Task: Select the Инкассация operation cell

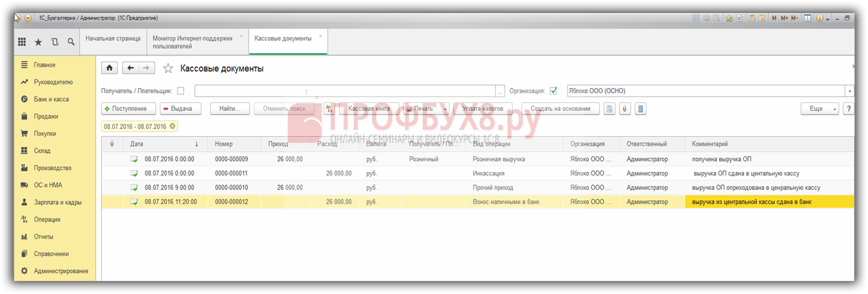Action: pos(515,173)
